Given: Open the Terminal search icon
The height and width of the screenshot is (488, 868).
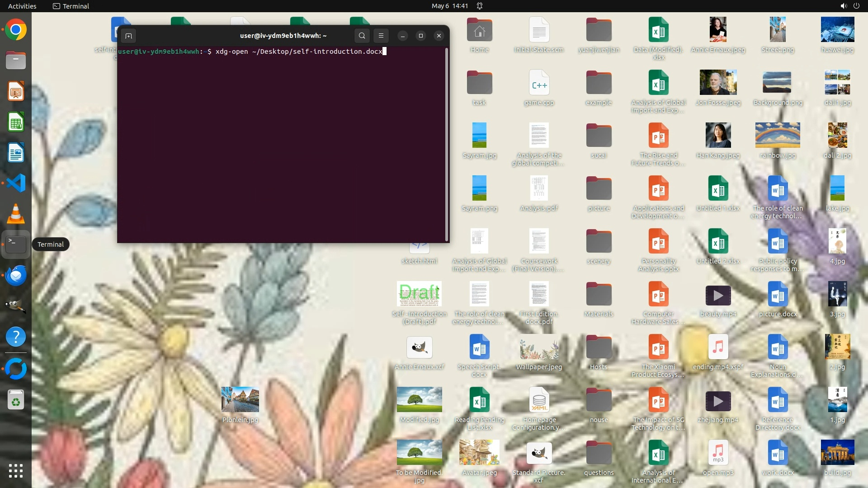Looking at the screenshot, I should pos(362,36).
